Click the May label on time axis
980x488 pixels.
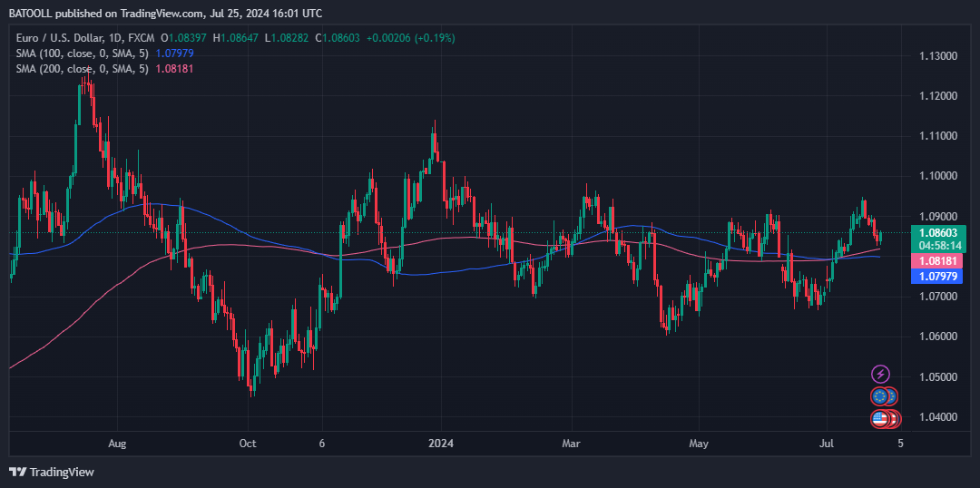pos(698,444)
